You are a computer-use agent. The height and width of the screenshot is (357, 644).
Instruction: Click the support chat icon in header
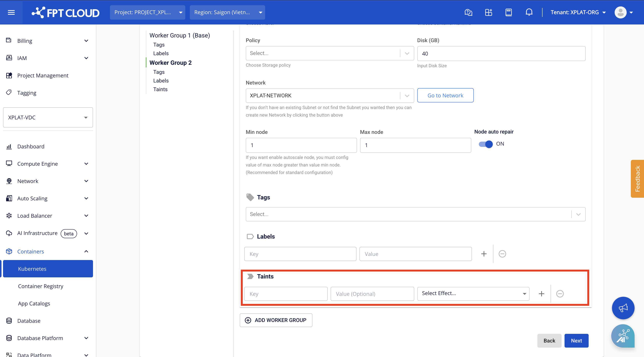point(468,12)
